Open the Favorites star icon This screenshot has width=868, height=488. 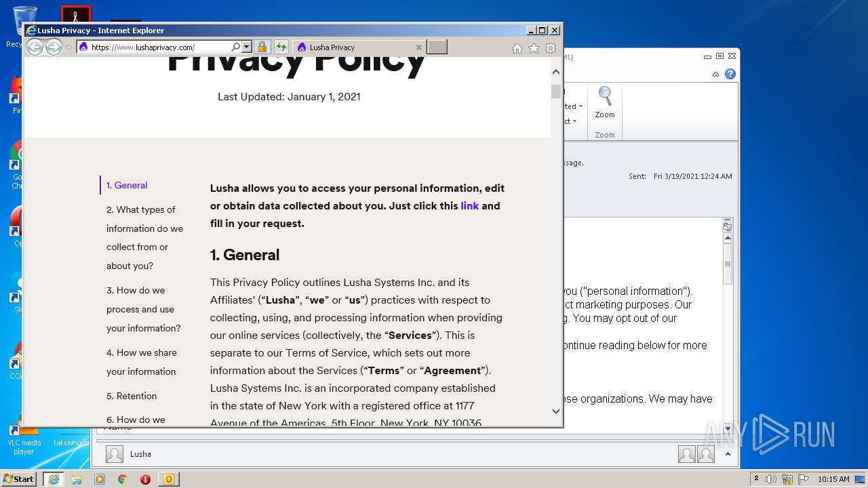pyautogui.click(x=534, y=48)
